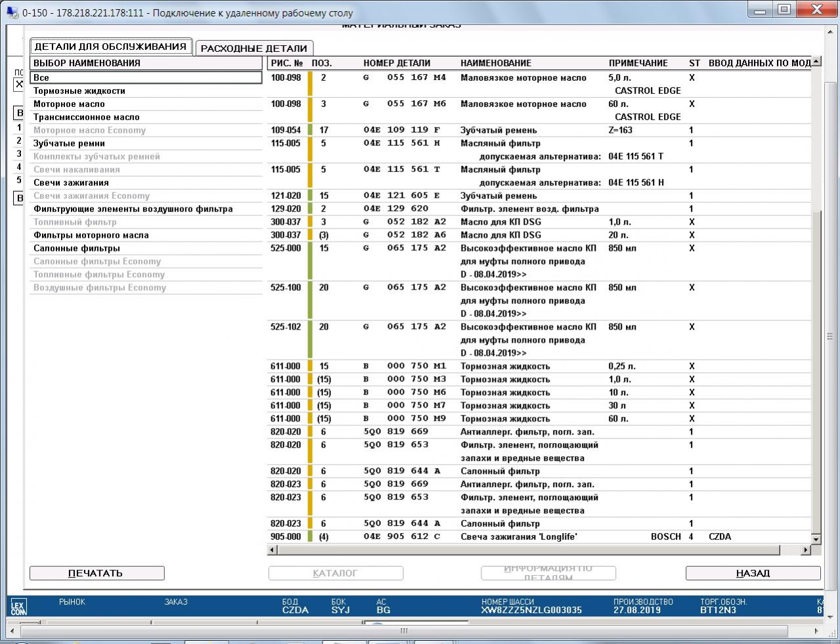
Task: Select part B 000 750 M1 Тормозная жидкость
Action: (x=539, y=366)
